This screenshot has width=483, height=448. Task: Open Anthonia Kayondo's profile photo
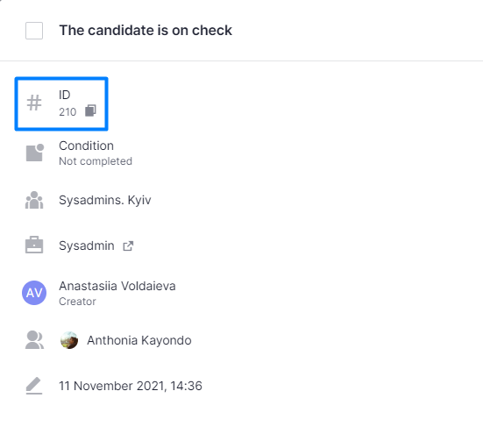tap(69, 340)
